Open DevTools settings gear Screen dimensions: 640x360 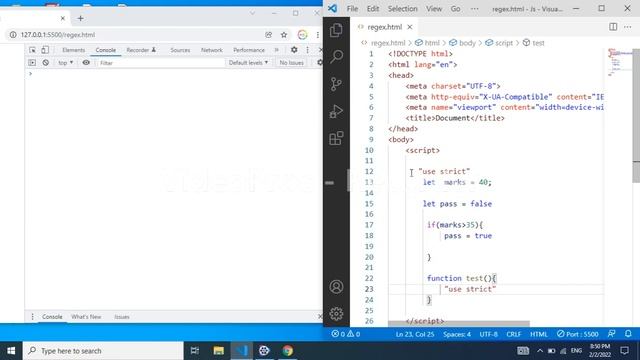[x=294, y=50]
